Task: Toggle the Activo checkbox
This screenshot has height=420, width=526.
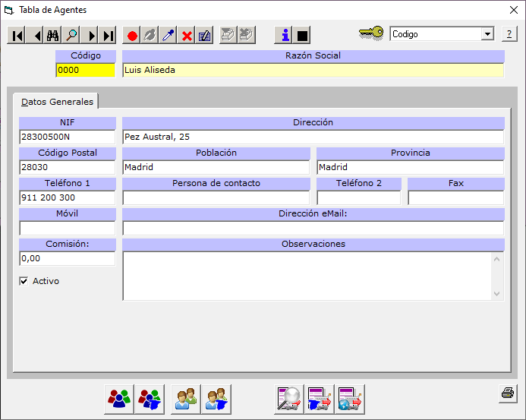Action: (x=24, y=281)
